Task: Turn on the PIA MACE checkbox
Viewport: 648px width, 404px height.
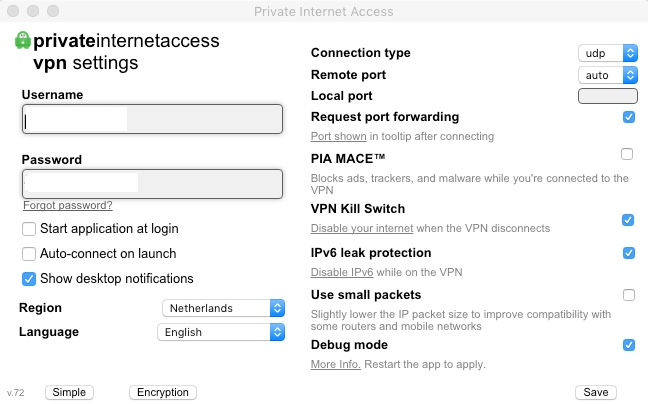Action: pos(627,154)
